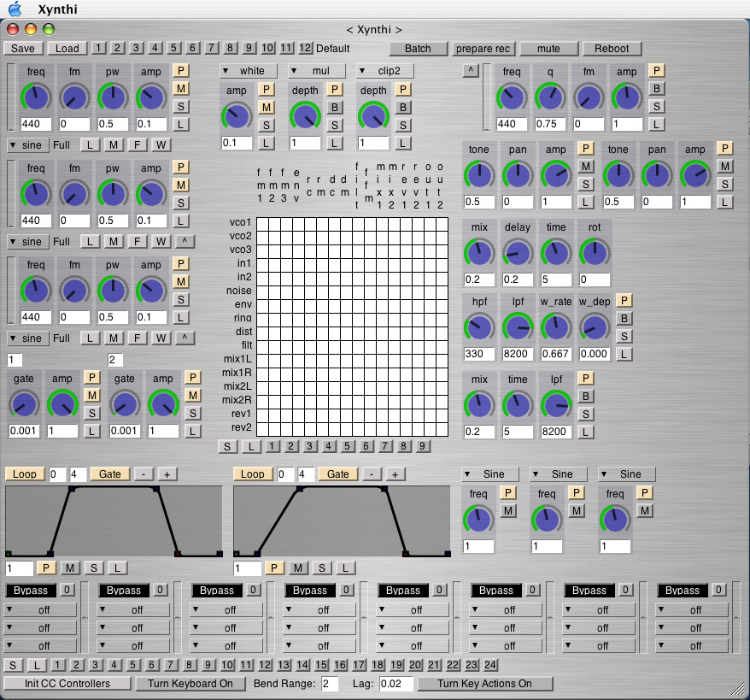Open the mul ring modulator dropdown
This screenshot has height=700, width=750.
tap(317, 71)
